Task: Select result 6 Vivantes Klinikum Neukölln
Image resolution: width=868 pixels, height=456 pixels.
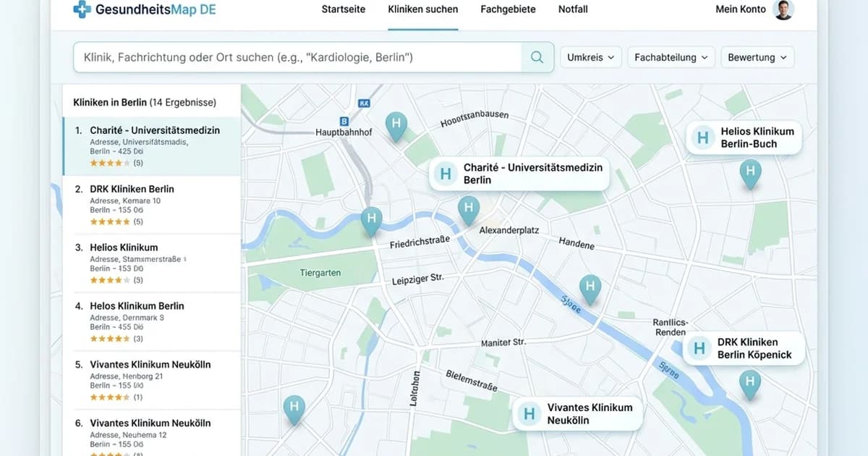Action: 152,433
